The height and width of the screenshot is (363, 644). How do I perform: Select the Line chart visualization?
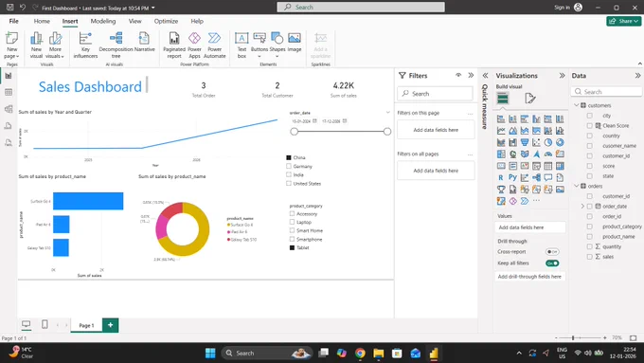tap(501, 131)
